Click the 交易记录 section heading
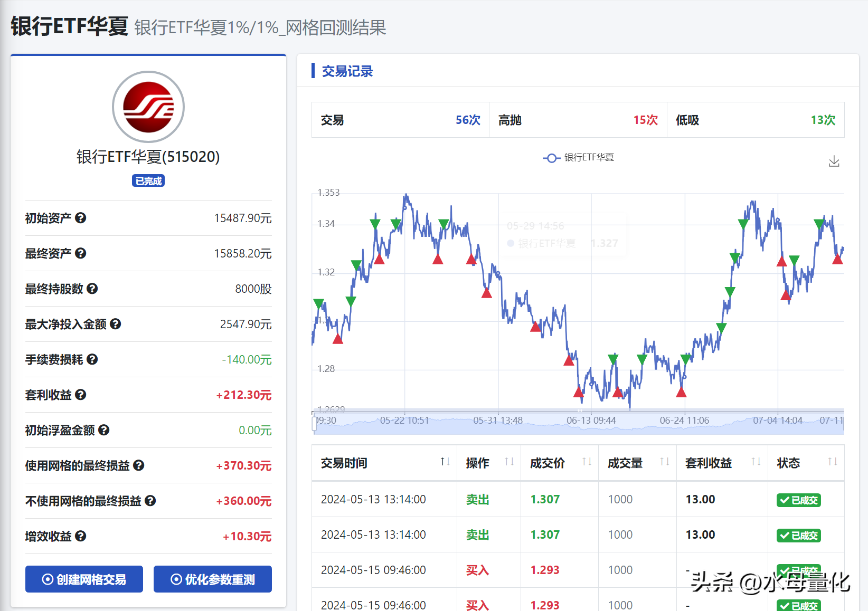The image size is (868, 611). point(347,71)
